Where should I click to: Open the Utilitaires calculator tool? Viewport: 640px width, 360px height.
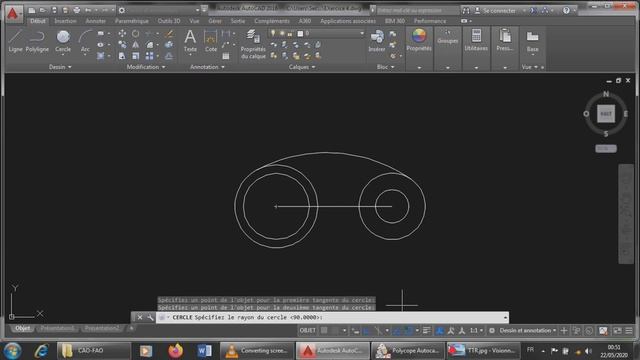[x=476, y=40]
